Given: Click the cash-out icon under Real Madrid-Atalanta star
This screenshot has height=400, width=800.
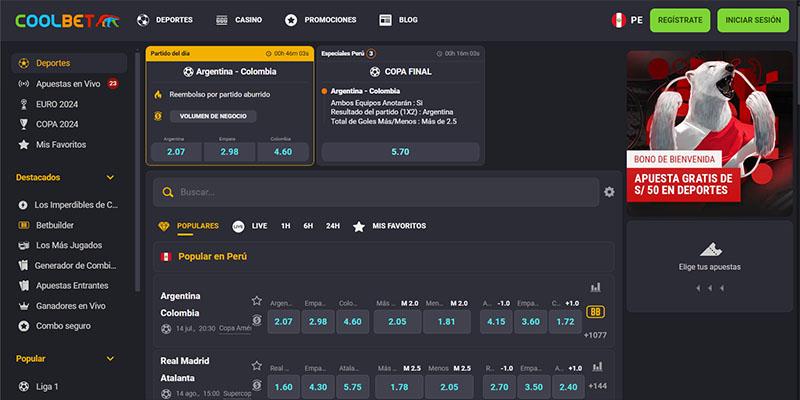Looking at the screenshot, I should point(257,385).
